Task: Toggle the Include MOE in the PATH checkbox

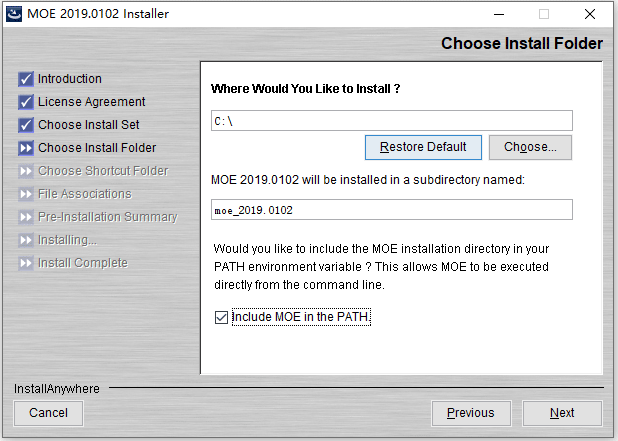Action: tap(221, 318)
